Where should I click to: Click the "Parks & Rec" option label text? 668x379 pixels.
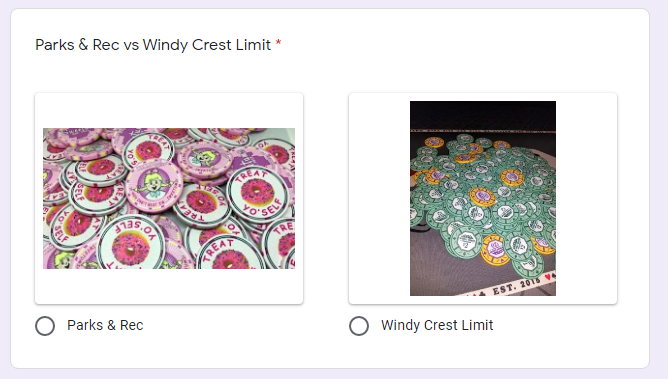(105, 325)
